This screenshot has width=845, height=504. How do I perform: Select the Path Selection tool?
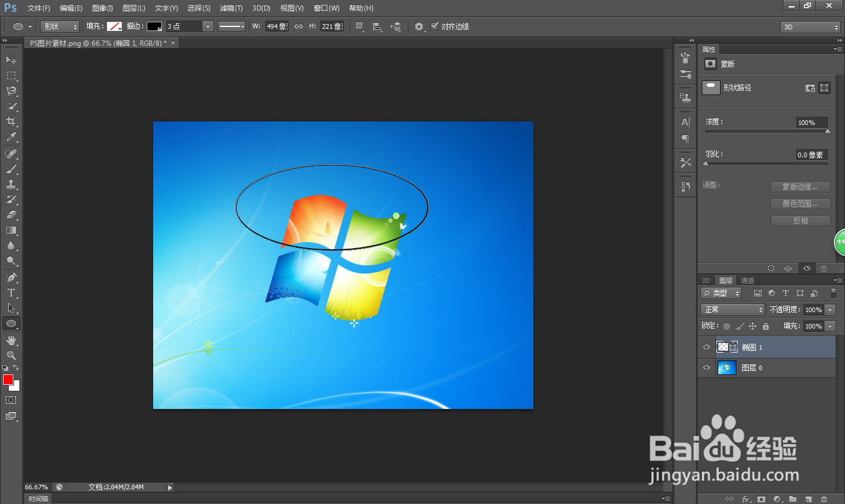click(x=11, y=307)
